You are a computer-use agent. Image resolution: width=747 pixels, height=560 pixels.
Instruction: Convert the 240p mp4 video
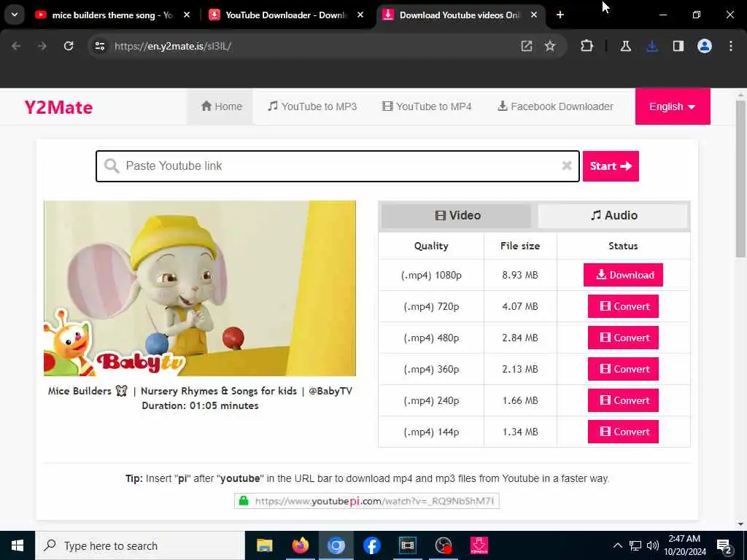623,400
